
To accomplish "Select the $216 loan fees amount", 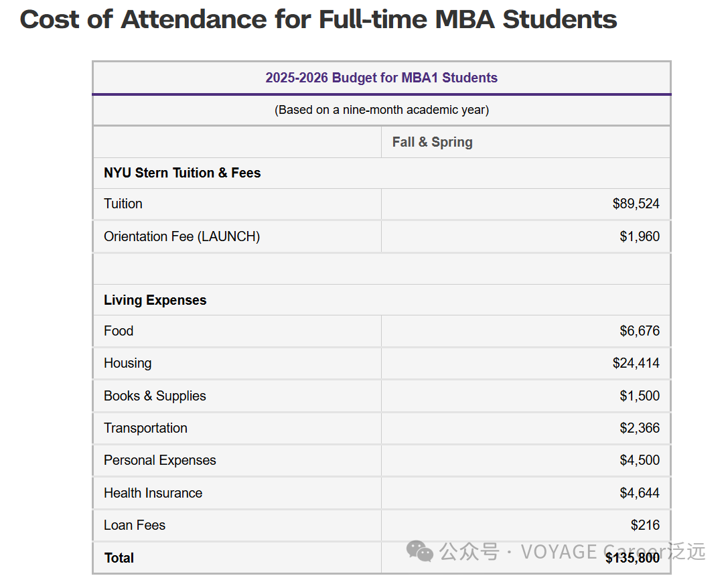I will tap(645, 525).
